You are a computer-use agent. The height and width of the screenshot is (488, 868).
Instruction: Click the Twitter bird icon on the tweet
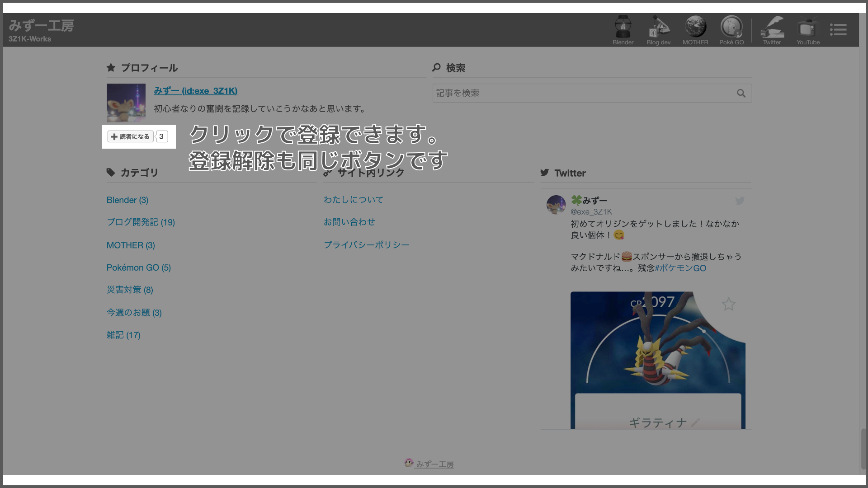[x=740, y=201]
